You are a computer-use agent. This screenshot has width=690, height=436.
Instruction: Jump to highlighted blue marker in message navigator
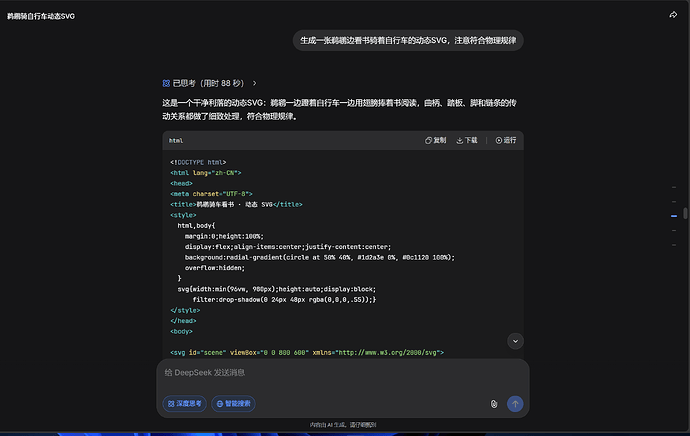pos(674,216)
